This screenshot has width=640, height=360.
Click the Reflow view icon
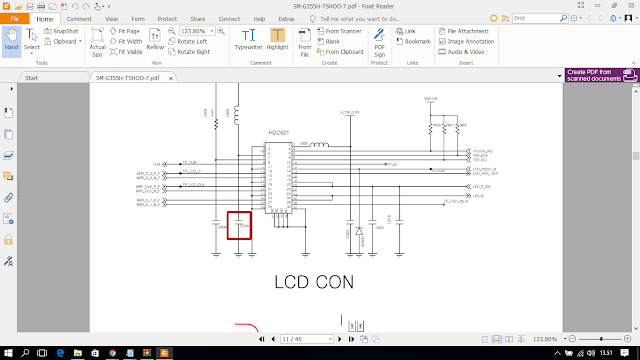tap(155, 40)
